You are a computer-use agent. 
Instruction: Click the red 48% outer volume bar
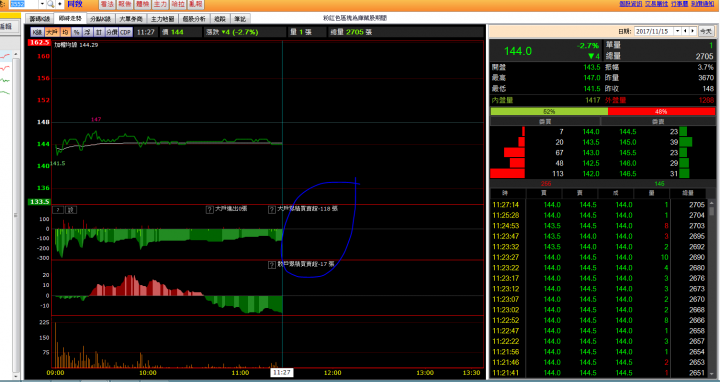661,111
